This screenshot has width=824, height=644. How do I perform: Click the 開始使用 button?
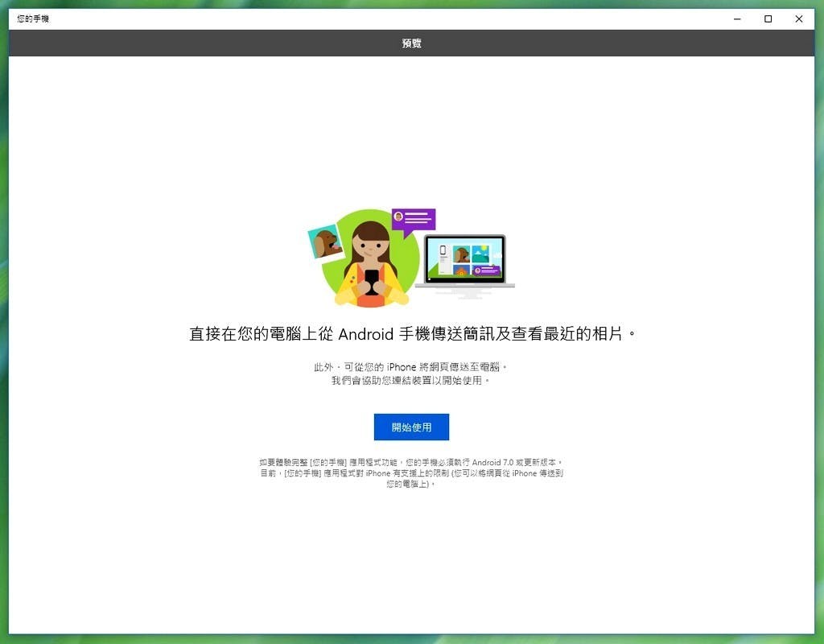[411, 427]
